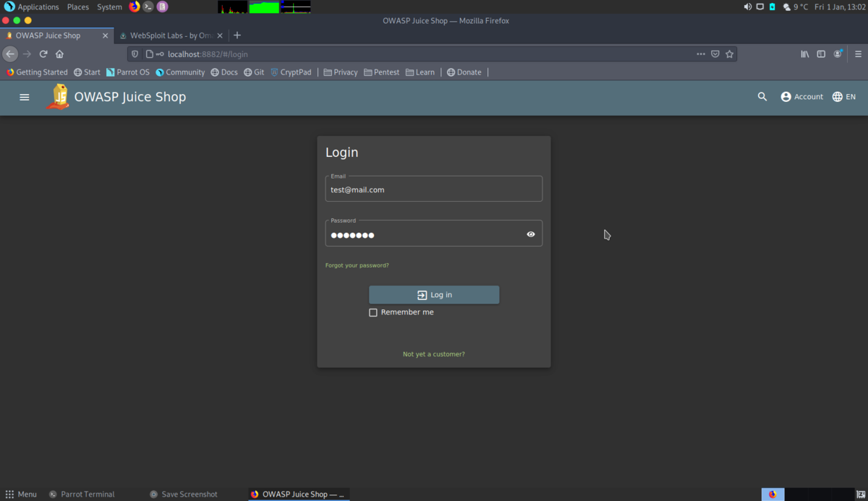The width and height of the screenshot is (868, 501).
Task: Click the clock showing Fri 1 Jan
Action: (839, 7)
